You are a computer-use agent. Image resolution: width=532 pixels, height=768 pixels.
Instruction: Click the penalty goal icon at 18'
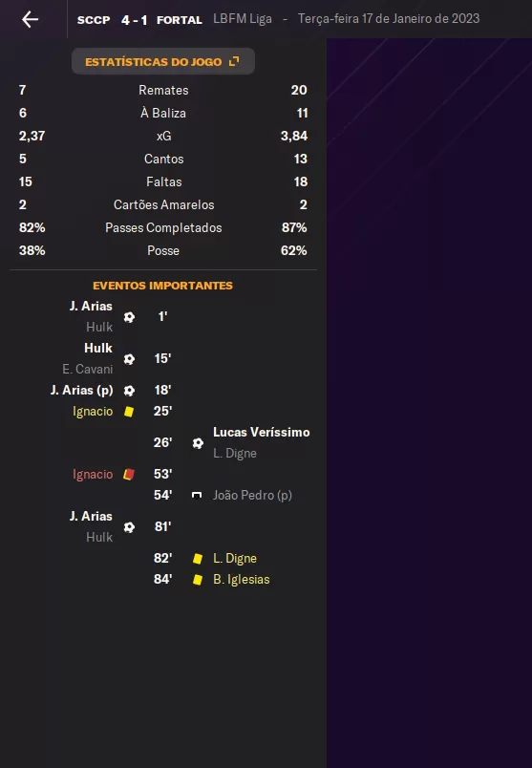click(x=129, y=391)
